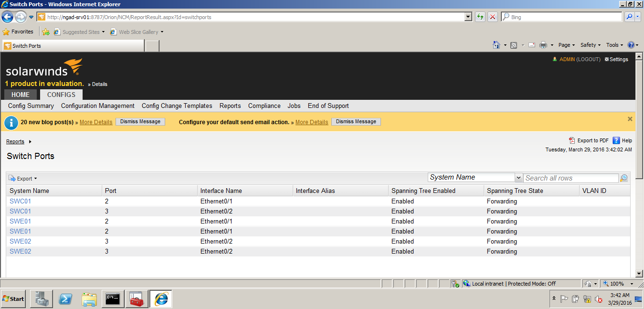Click the LOGOUT link

coord(588,59)
